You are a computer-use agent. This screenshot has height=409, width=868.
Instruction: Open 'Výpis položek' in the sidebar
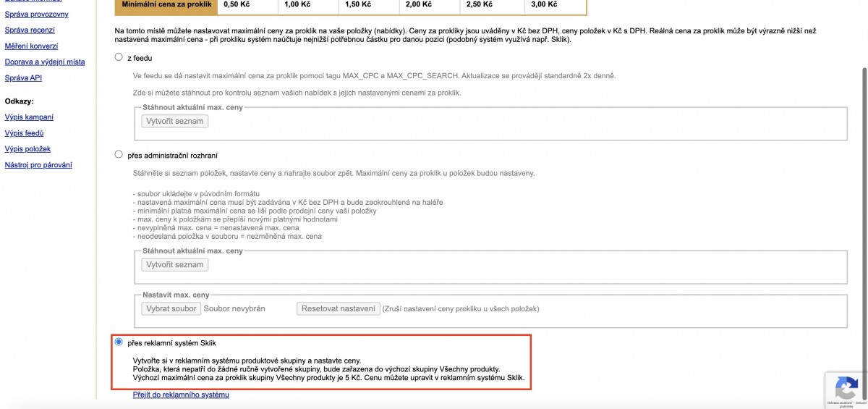(x=27, y=148)
